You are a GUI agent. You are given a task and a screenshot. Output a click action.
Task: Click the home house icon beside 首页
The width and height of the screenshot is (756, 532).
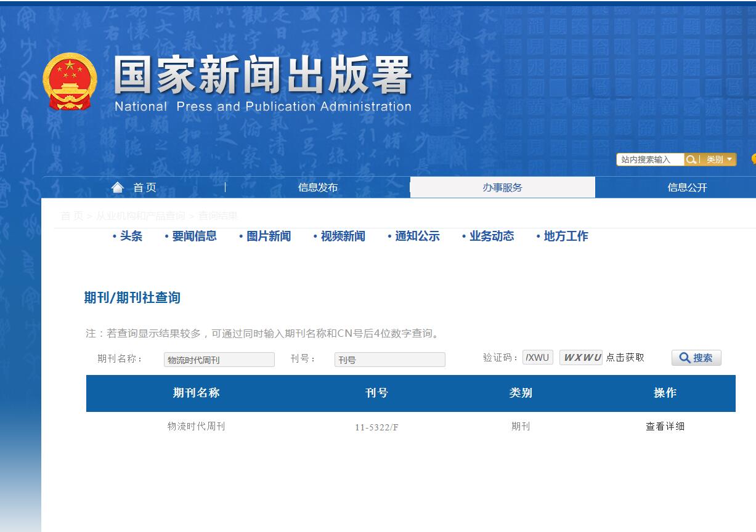click(x=118, y=187)
